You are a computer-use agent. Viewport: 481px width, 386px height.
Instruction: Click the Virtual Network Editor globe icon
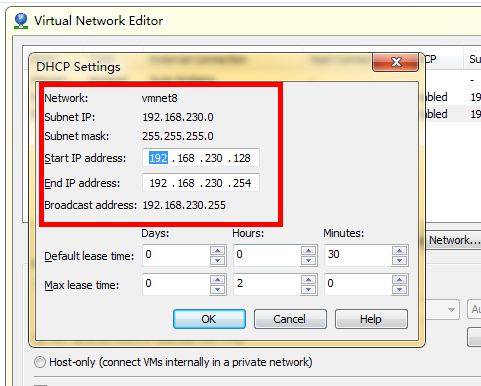point(21,21)
